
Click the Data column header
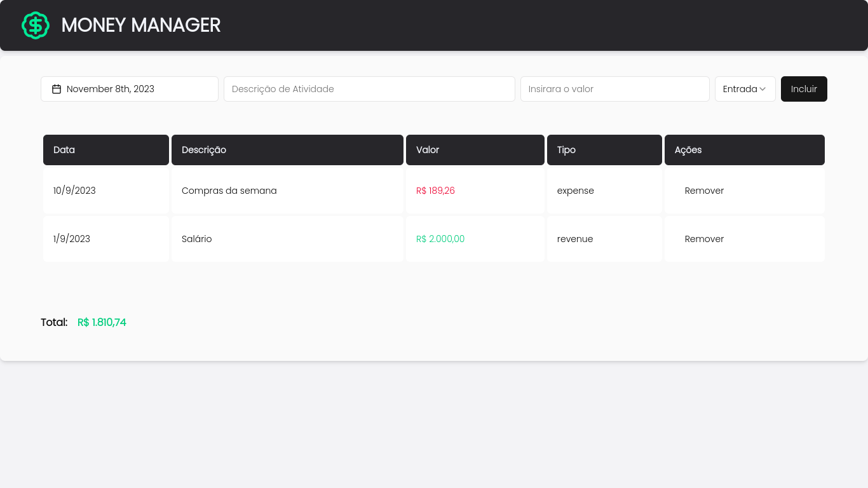106,150
